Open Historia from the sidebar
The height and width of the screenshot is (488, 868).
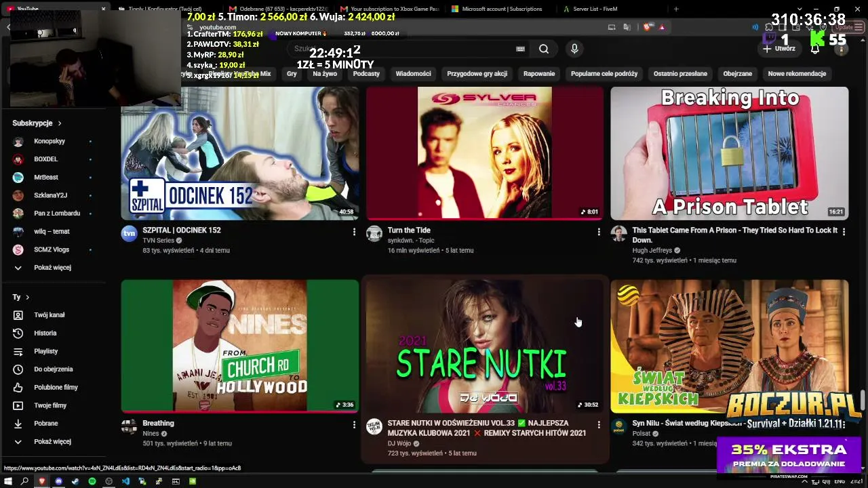click(x=45, y=333)
